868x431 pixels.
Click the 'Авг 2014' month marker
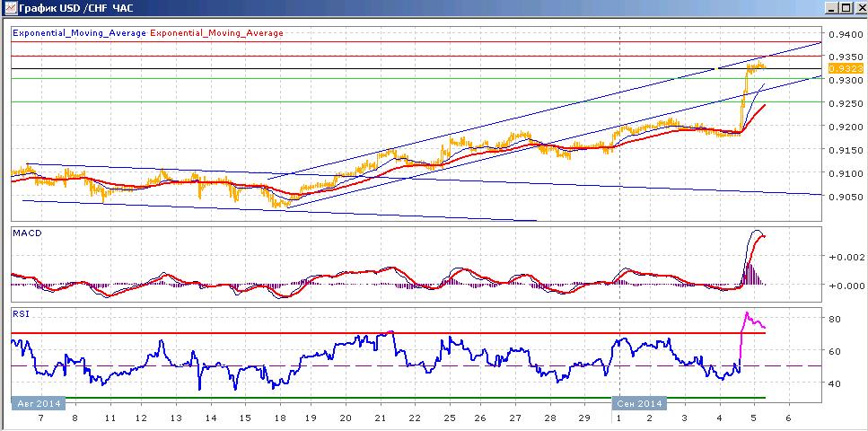pos(39,403)
